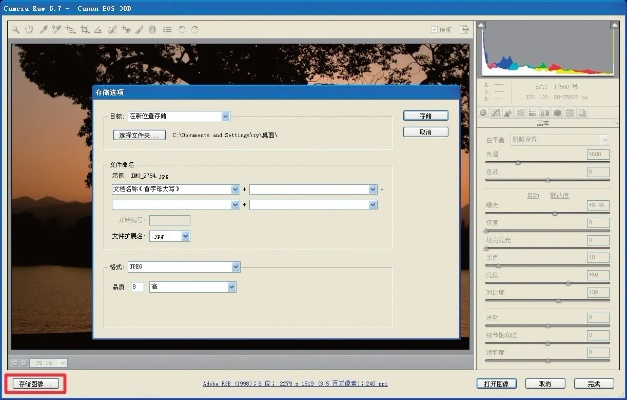Open the file extension .JPG dropdown
The width and height of the screenshot is (627, 400).
click(185, 236)
